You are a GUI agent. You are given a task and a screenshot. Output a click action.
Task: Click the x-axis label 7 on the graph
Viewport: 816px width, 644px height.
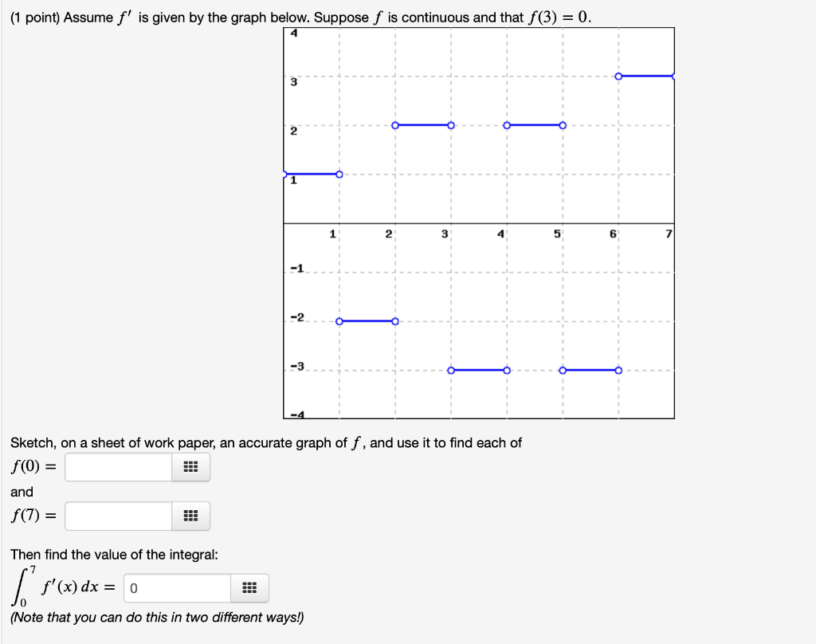[668, 234]
